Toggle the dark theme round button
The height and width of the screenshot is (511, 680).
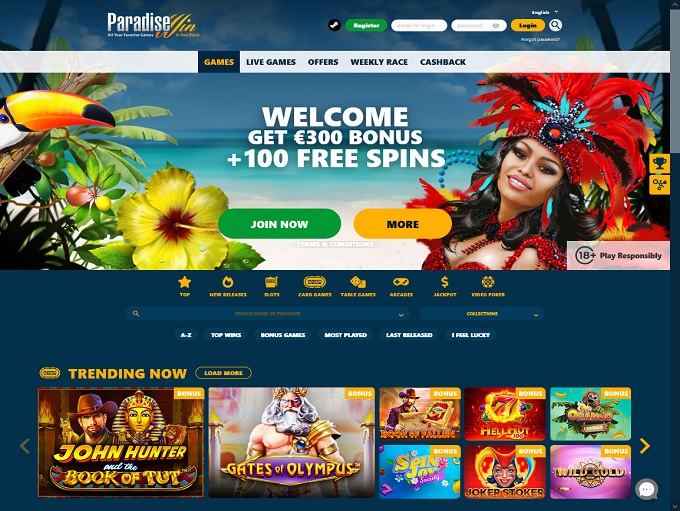pyautogui.click(x=334, y=25)
